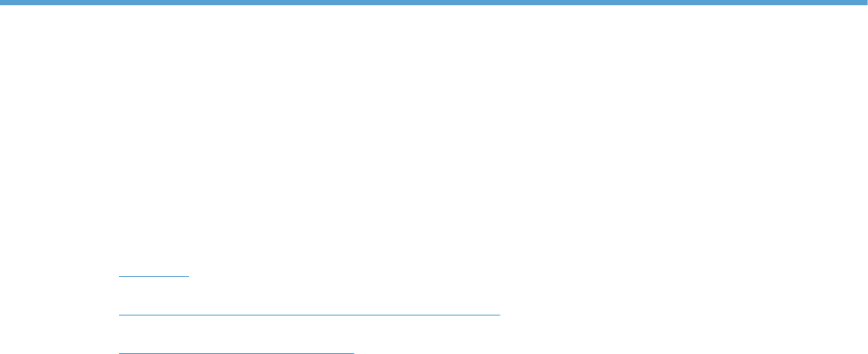Click the blue header bar at the top
The image size is (868, 354).
[x=434, y=3]
